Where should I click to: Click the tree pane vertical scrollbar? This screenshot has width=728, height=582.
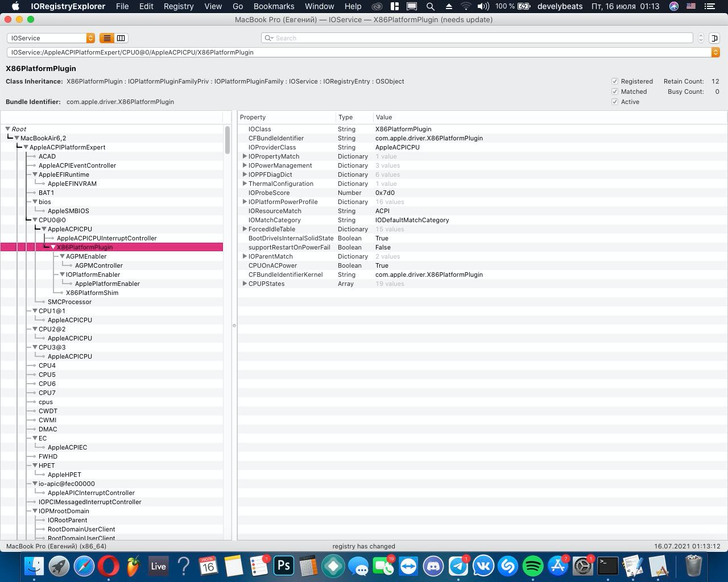[227, 140]
